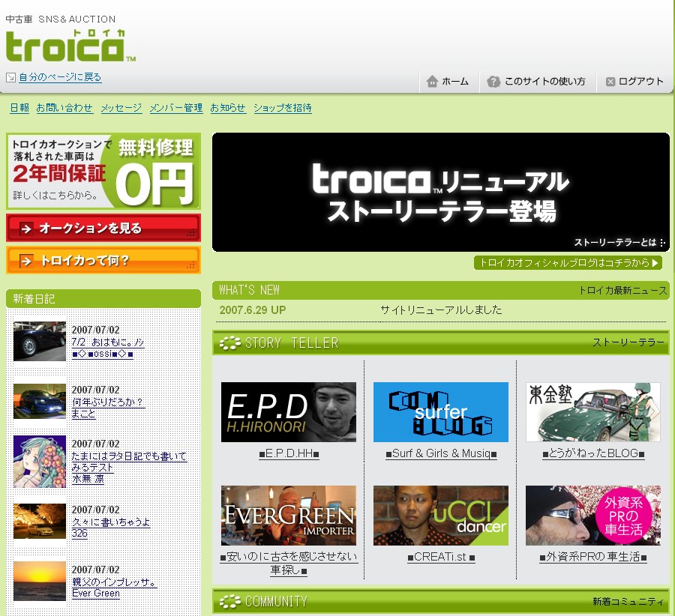Image resolution: width=675 pixels, height=616 pixels.
Task: Open the surfer BLOG thumbnail
Action: 441,412
